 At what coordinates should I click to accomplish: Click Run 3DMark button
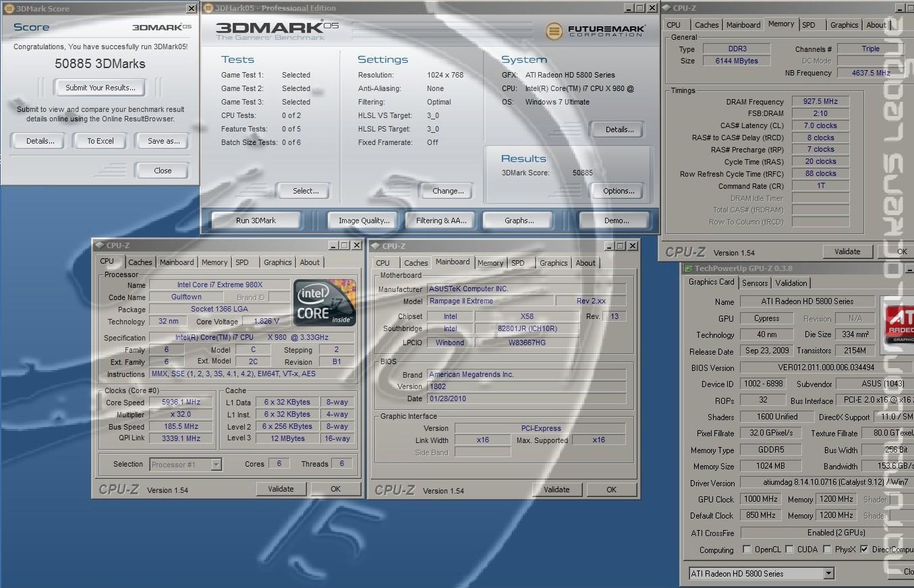coord(256,220)
